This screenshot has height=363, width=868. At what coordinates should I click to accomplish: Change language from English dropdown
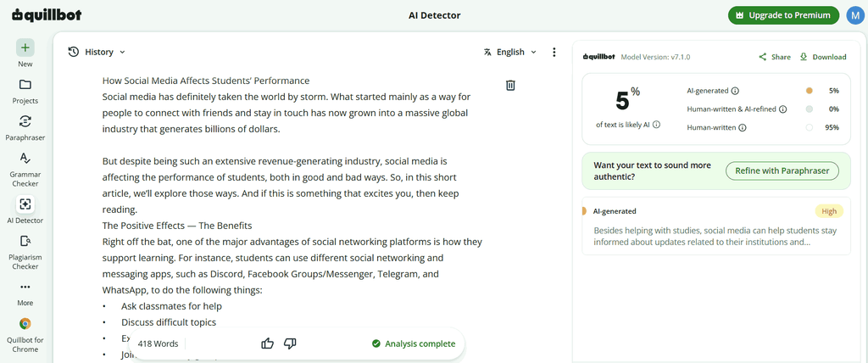pos(509,52)
